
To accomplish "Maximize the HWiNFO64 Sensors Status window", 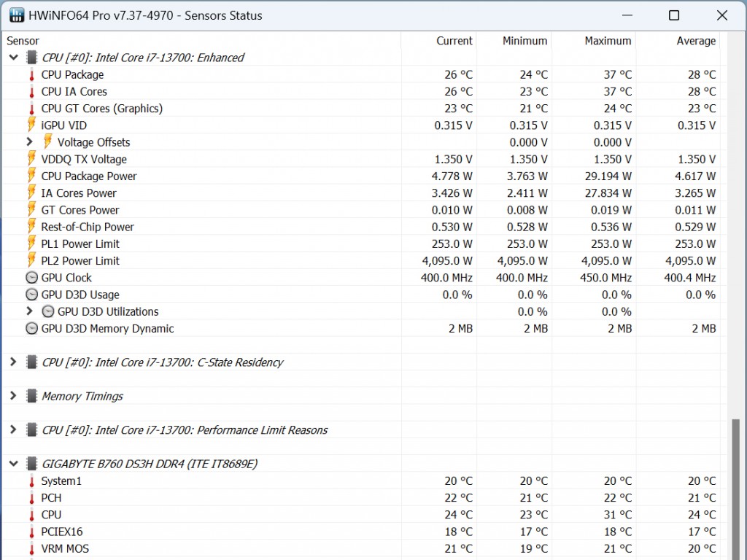I will [674, 15].
